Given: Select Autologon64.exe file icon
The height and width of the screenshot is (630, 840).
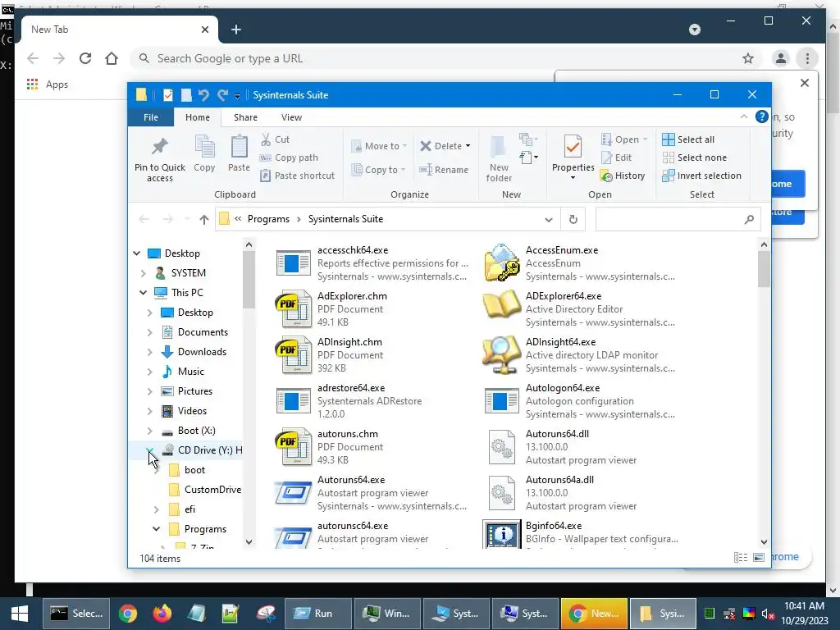Looking at the screenshot, I should 501,400.
